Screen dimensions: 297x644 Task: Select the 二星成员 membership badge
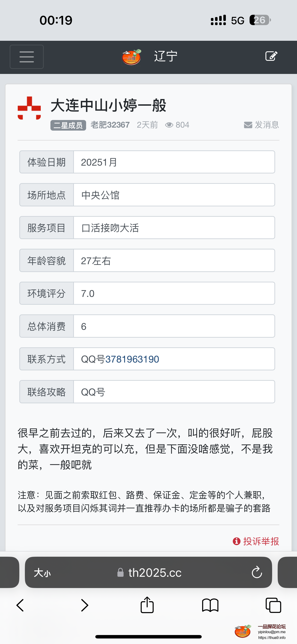click(68, 126)
